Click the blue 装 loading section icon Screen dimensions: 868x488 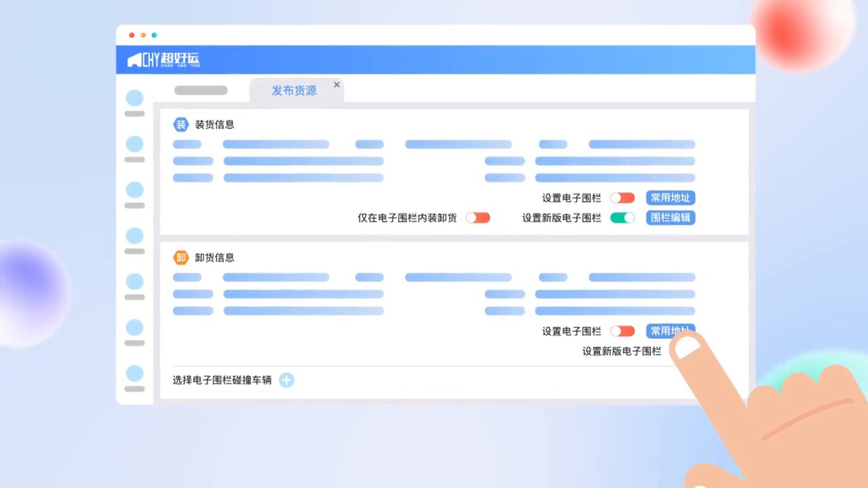point(180,125)
